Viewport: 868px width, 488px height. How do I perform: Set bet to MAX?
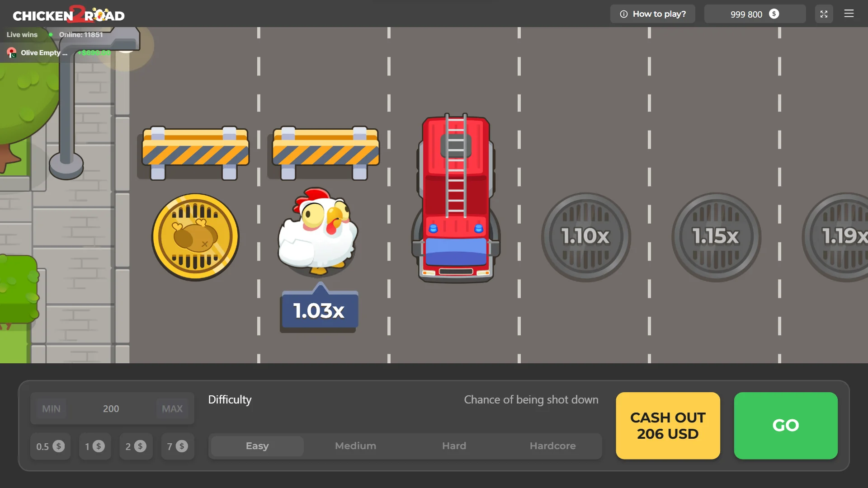[x=172, y=408]
